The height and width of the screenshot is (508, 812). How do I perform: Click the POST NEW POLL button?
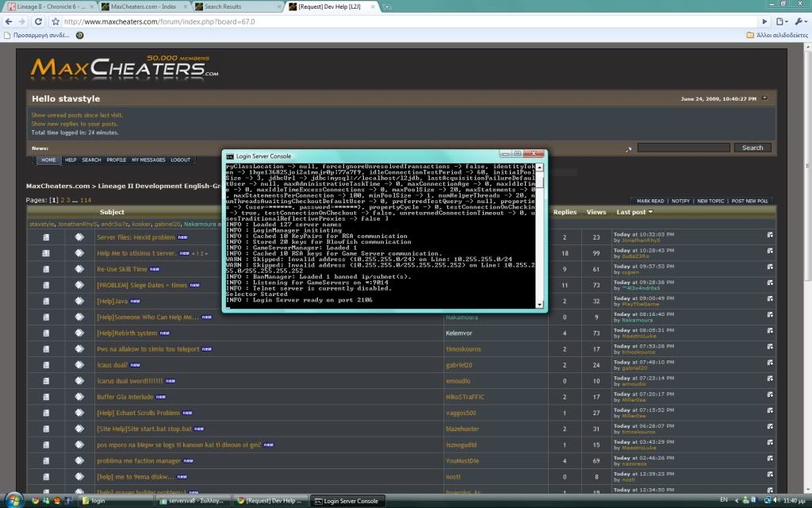(750, 201)
